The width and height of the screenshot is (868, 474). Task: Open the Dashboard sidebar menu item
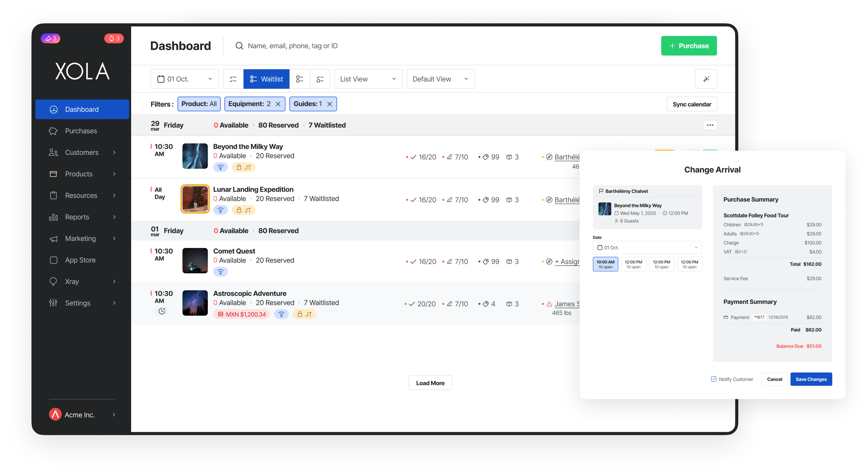(x=82, y=109)
